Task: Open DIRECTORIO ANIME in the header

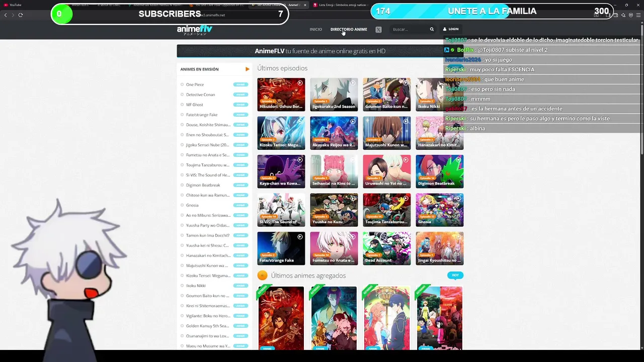Action: [349, 29]
